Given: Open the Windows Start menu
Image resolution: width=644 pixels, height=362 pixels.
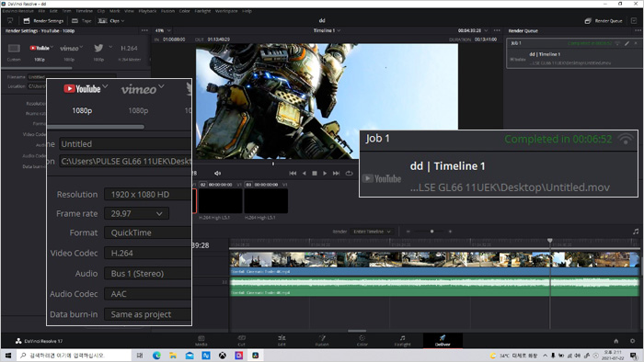Looking at the screenshot, I should pyautogui.click(x=8, y=356).
